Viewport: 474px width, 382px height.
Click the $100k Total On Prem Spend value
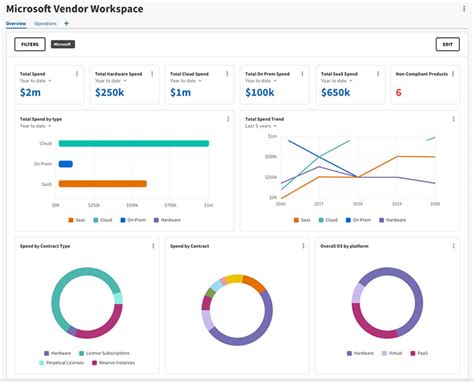coord(260,92)
